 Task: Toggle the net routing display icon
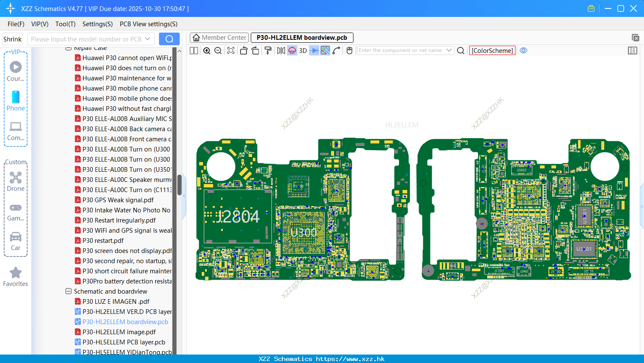(x=325, y=50)
